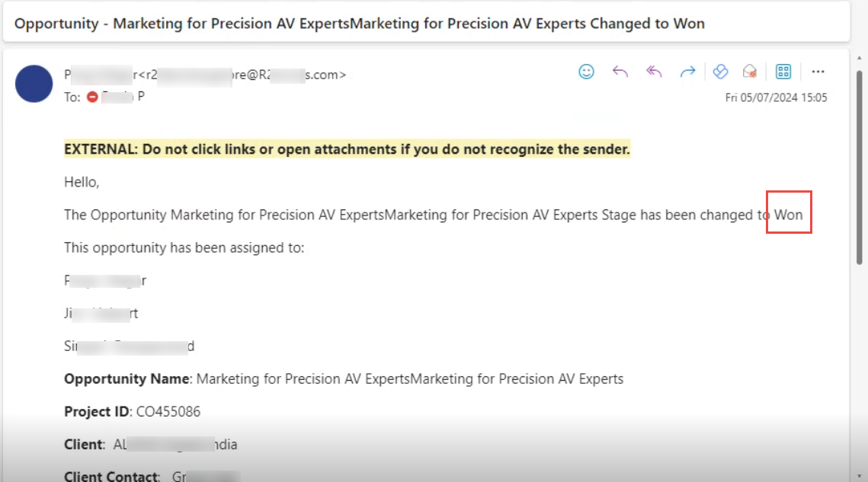The width and height of the screenshot is (868, 482).
Task: Reply to this email
Action: tap(620, 72)
